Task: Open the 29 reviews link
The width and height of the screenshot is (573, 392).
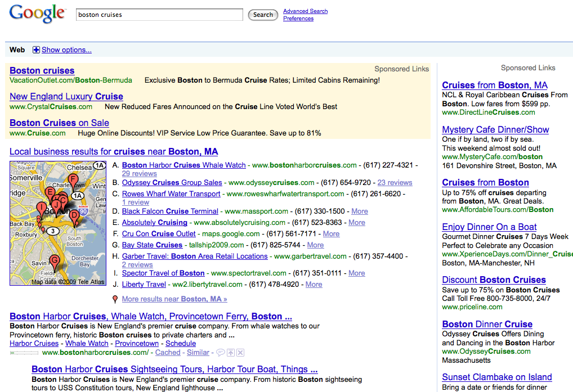Action: pos(139,173)
